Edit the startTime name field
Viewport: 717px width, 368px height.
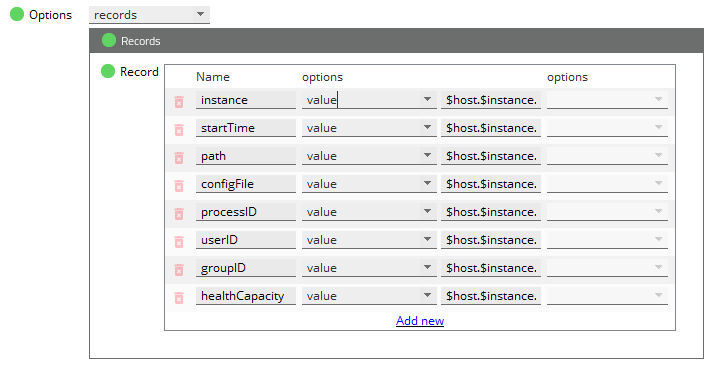point(246,128)
